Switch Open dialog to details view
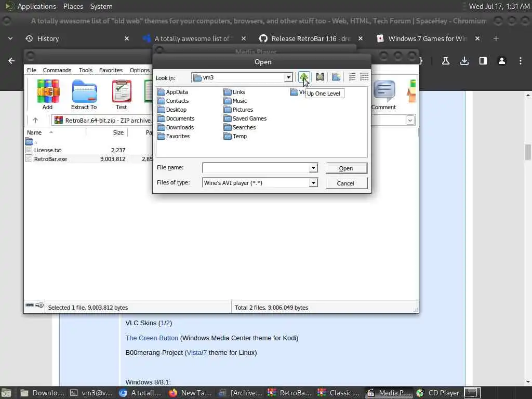The width and height of the screenshot is (532, 399). pos(364,77)
